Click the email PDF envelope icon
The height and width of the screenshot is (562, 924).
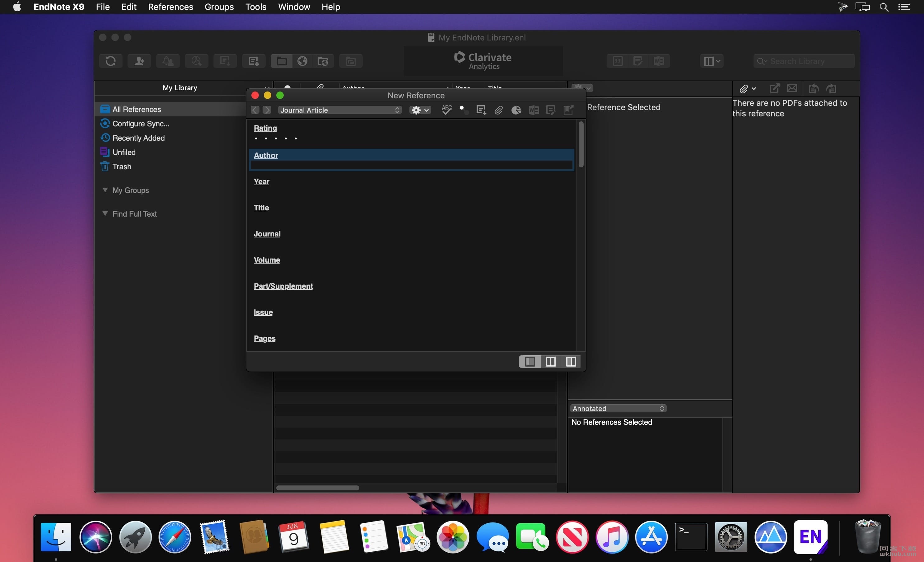coord(792,89)
